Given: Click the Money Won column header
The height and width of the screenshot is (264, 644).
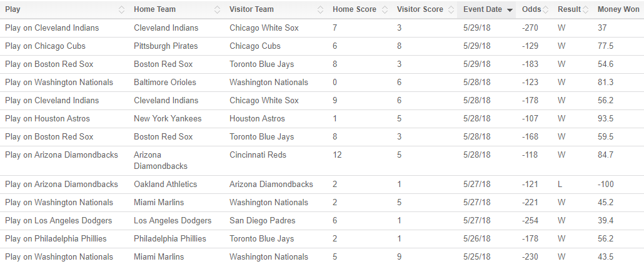Looking at the screenshot, I should 618,9.
